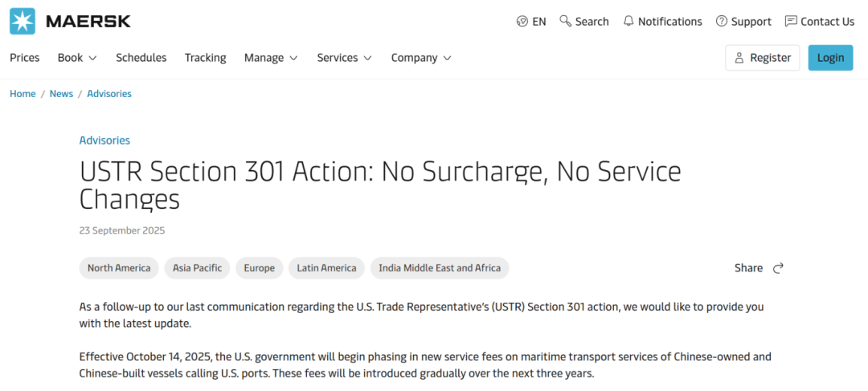Click the Maersk star logo icon
The image size is (868, 391).
coord(23,22)
